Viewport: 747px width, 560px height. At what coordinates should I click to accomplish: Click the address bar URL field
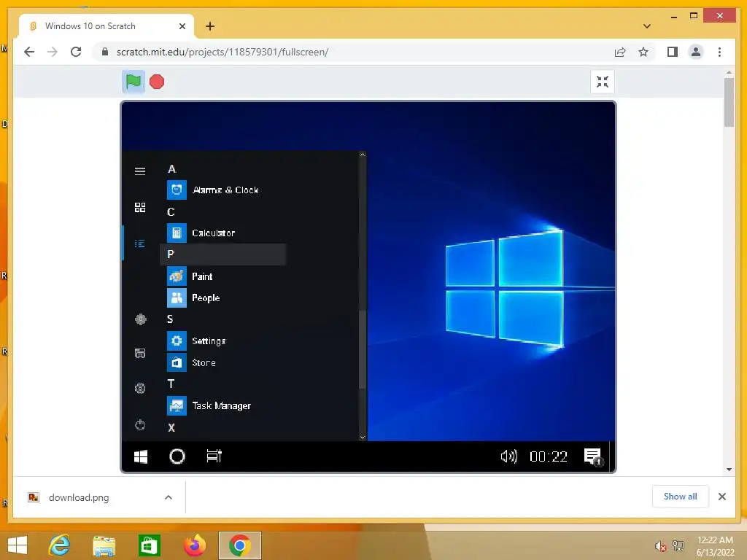pyautogui.click(x=352, y=52)
